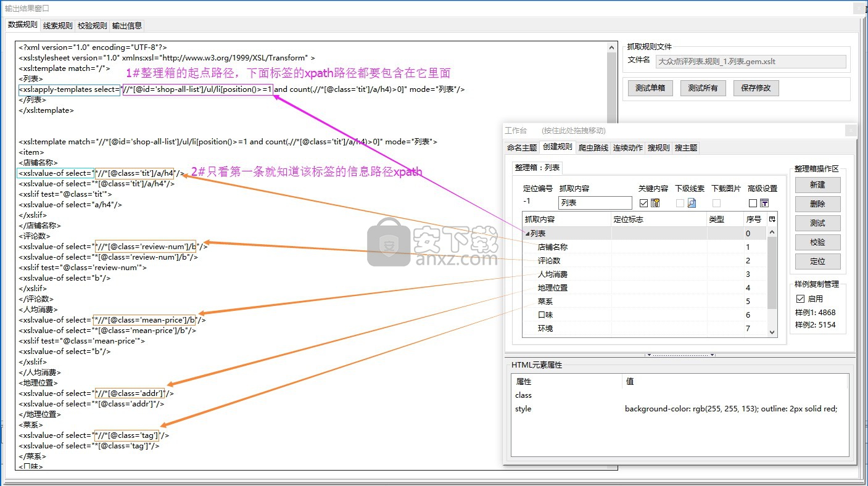Switch to the 线索规则 tab
Viewport: 868px width, 486px height.
coord(58,25)
